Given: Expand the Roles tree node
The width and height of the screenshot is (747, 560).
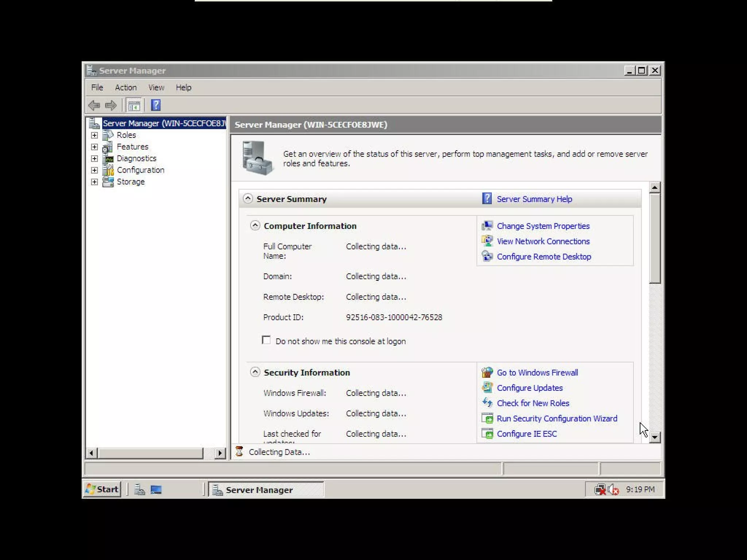Looking at the screenshot, I should pyautogui.click(x=94, y=135).
